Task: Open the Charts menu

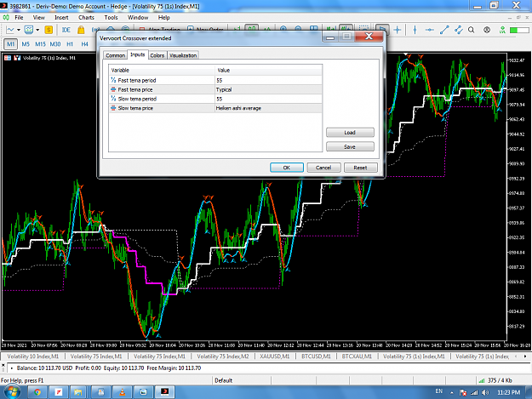Action: click(x=86, y=18)
